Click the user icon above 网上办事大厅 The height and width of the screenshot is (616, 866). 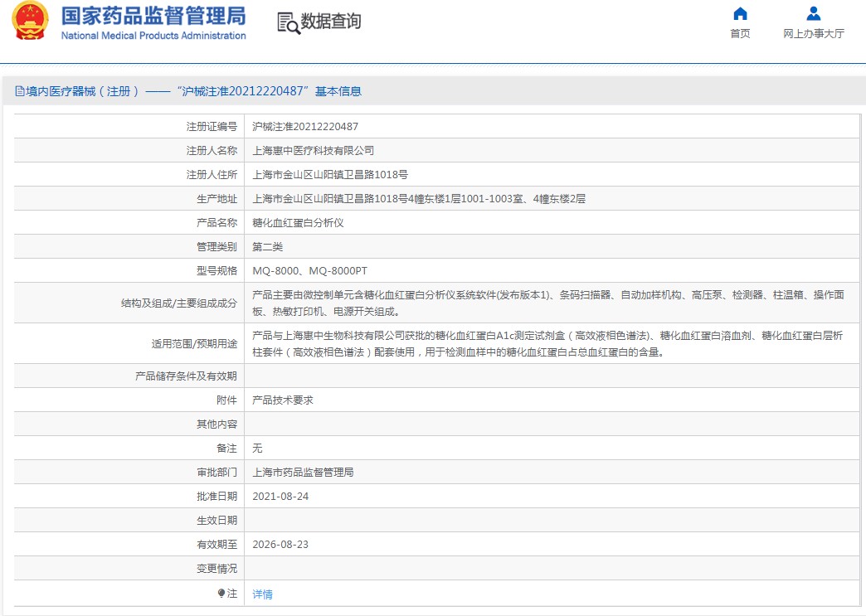point(813,14)
